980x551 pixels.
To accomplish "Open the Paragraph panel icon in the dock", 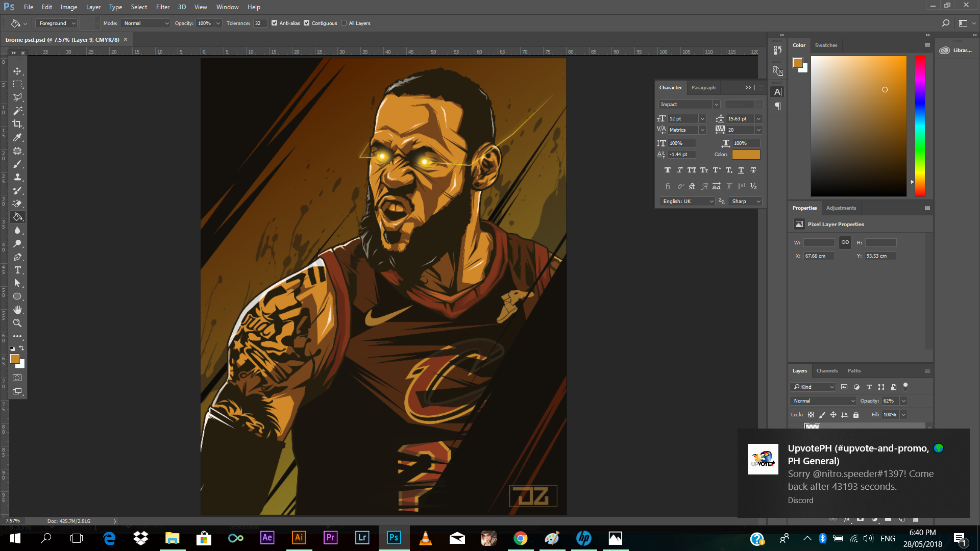I will (x=778, y=106).
